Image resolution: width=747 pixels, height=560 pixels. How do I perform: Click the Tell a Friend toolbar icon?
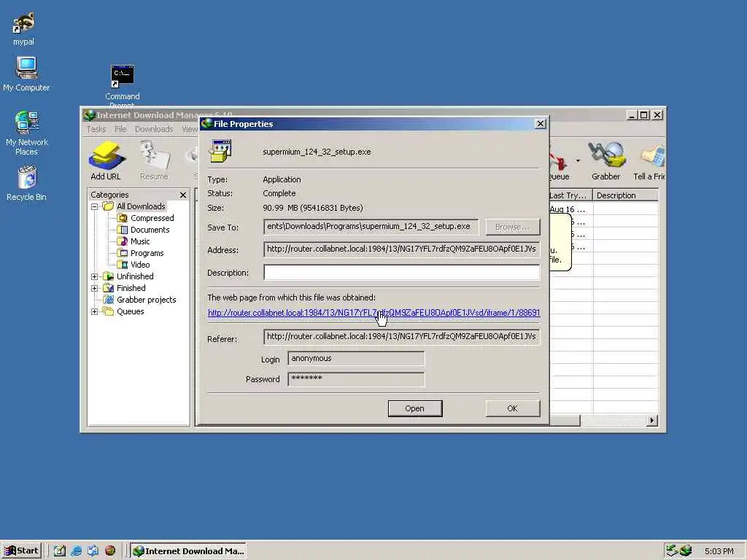pyautogui.click(x=649, y=160)
